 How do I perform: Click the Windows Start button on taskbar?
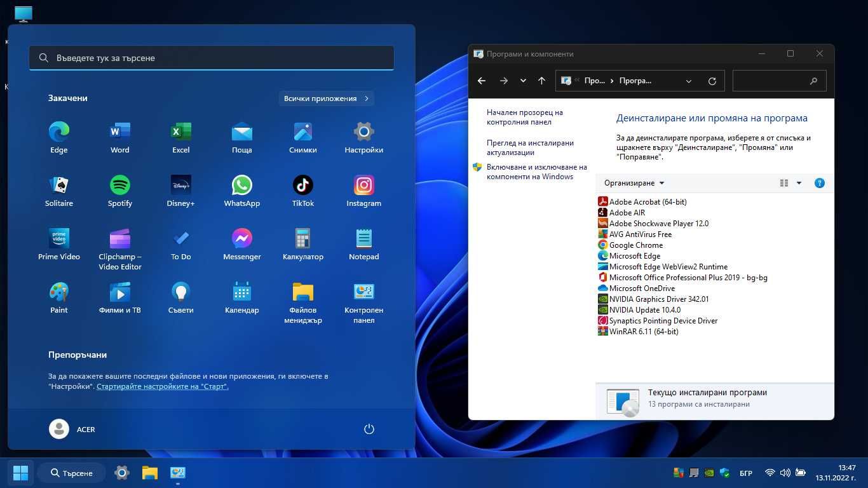point(20,473)
